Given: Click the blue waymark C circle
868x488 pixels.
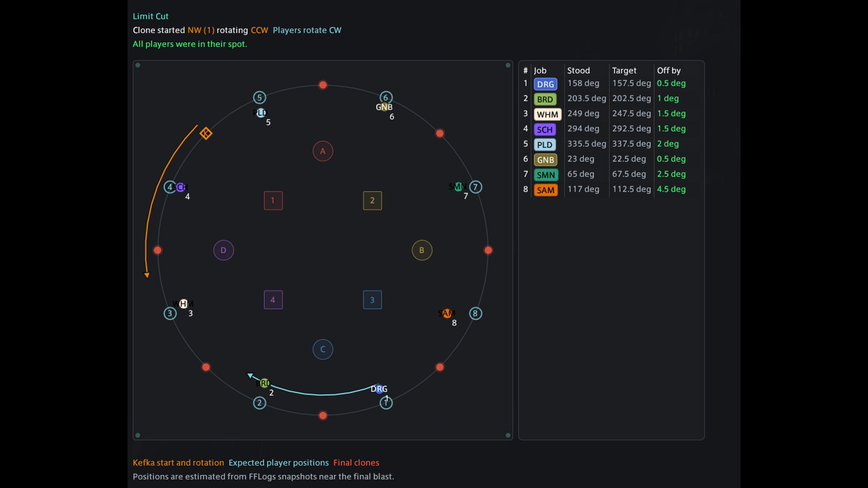Looking at the screenshot, I should [323, 349].
